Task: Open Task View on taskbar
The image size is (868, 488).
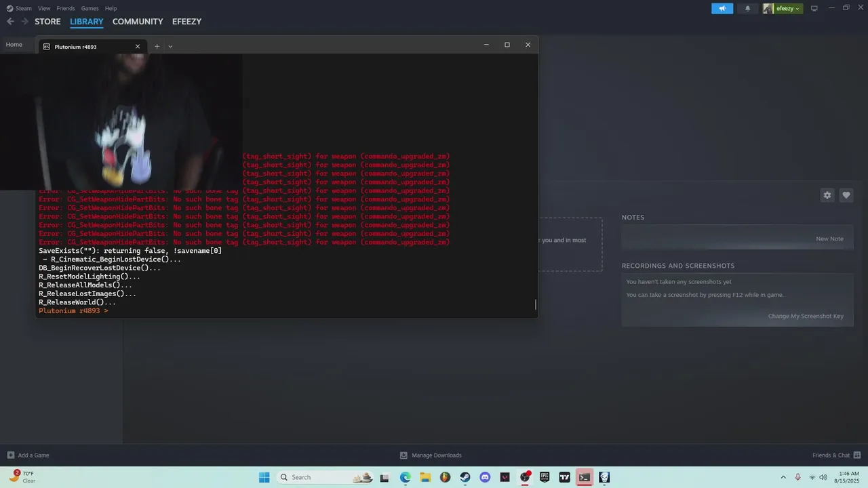Action: [x=384, y=477]
